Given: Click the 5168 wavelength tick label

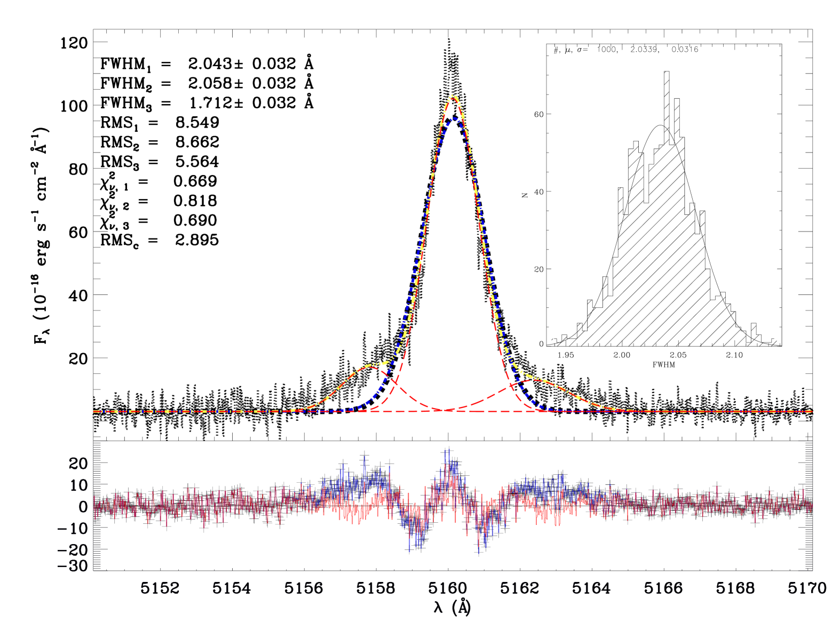Looking at the screenshot, I should click(x=735, y=588).
